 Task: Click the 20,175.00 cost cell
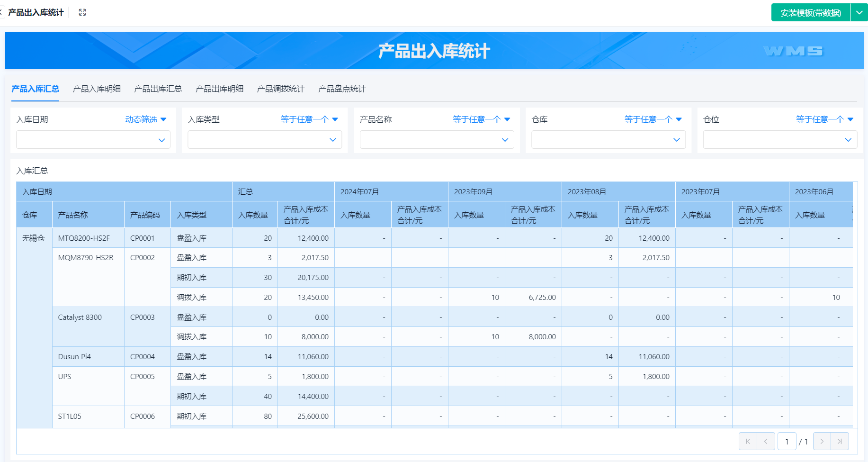click(306, 277)
